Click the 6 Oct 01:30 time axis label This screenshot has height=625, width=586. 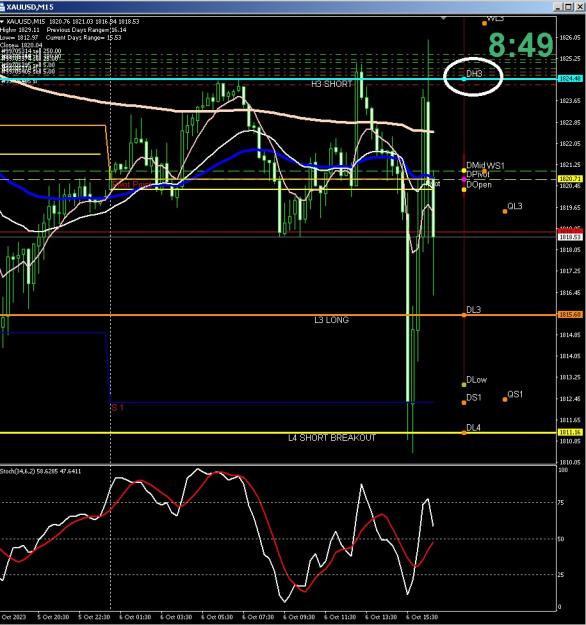136,617
